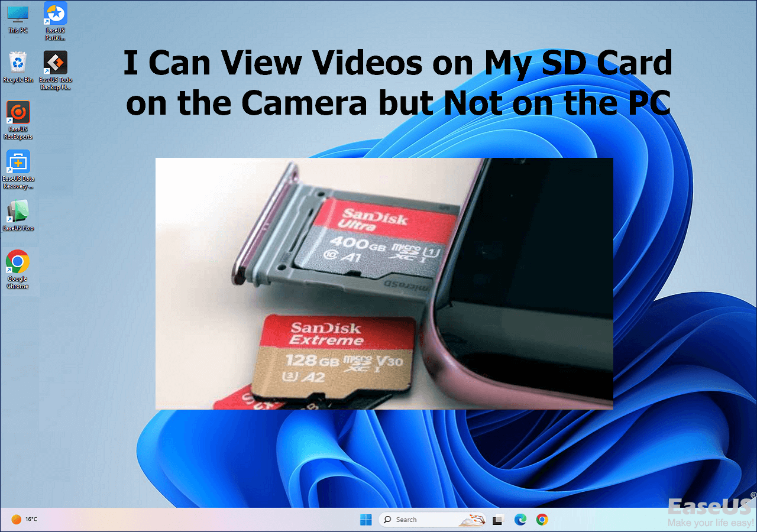Select the EaseUS Partition Master shortcut
The image size is (757, 532).
[55, 21]
